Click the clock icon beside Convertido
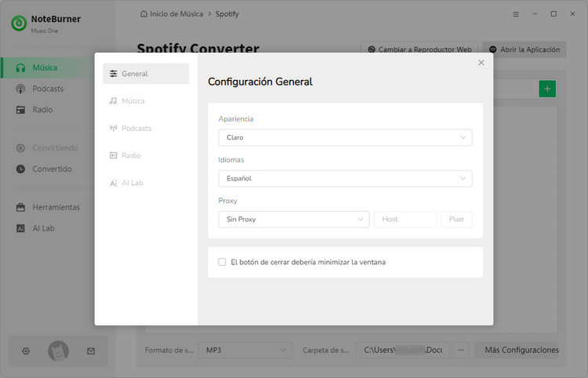Image resolution: width=588 pixels, height=378 pixels. pyautogui.click(x=20, y=169)
